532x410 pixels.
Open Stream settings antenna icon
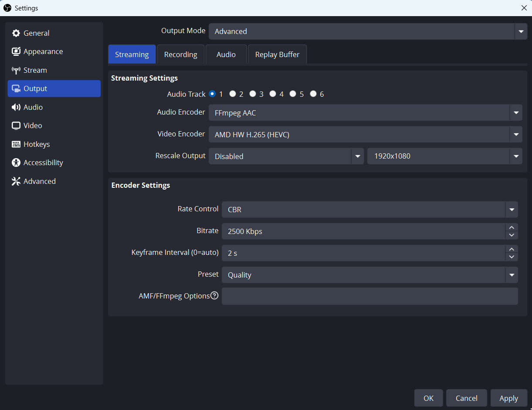[x=16, y=70]
